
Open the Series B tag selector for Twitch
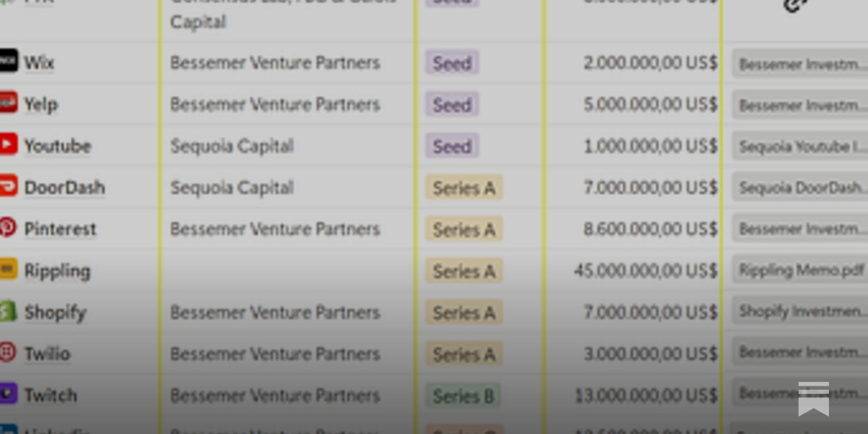click(x=464, y=396)
